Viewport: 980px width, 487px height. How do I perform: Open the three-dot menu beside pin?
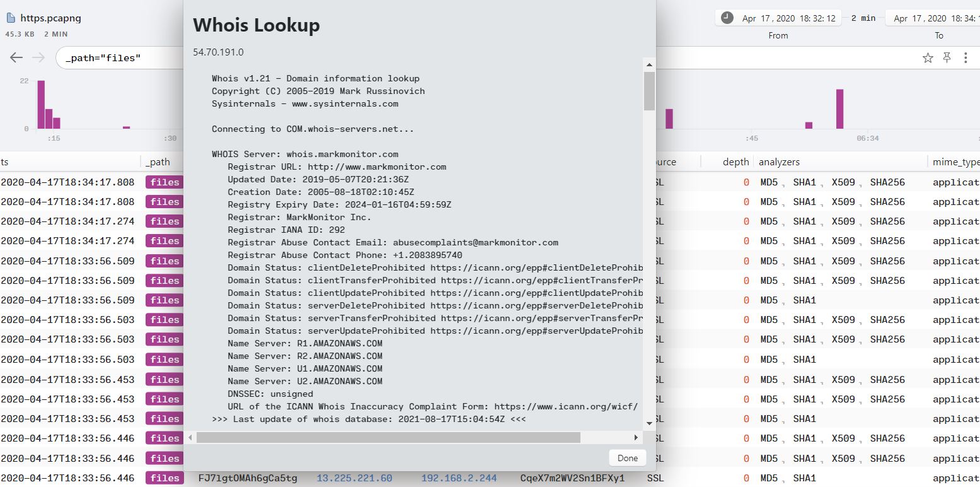tap(966, 57)
